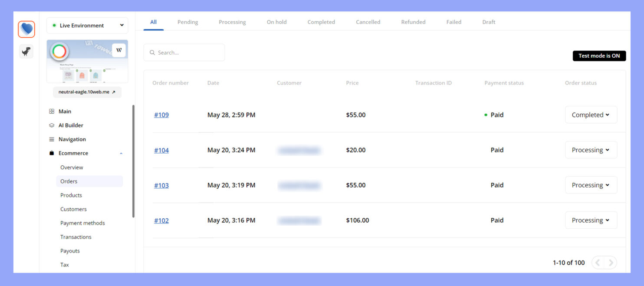644x286 pixels.
Task: Click the 10Web heart logo
Action: [x=26, y=29]
